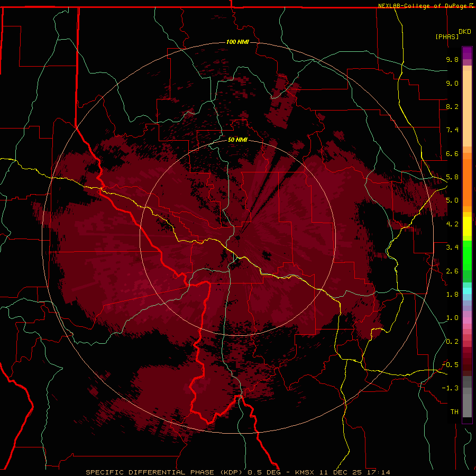Click the 1.8 value on color scale

click(452, 295)
